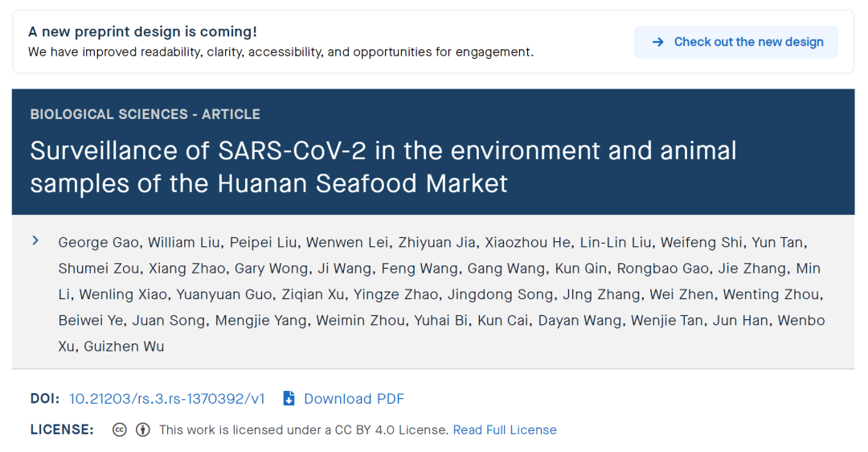Click the new preprint design announcement heading

click(x=142, y=32)
